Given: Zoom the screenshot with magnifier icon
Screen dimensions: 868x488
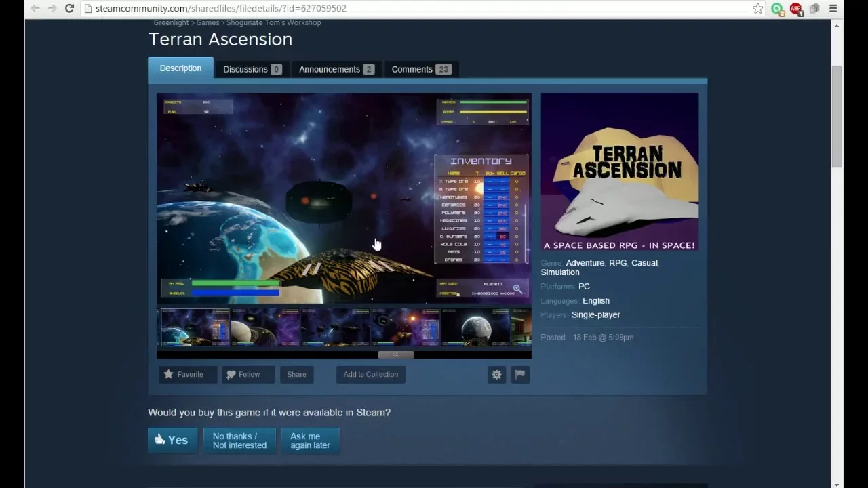Looking at the screenshot, I should [517, 289].
